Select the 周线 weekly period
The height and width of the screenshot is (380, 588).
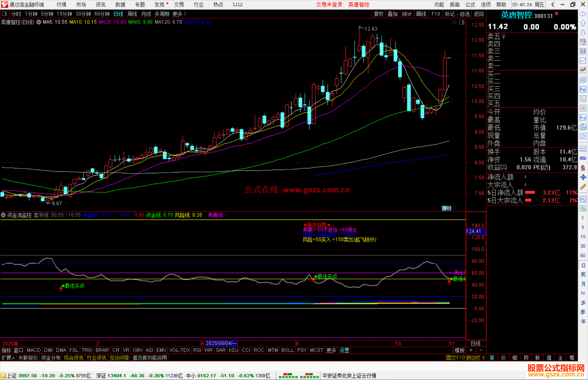tap(132, 14)
